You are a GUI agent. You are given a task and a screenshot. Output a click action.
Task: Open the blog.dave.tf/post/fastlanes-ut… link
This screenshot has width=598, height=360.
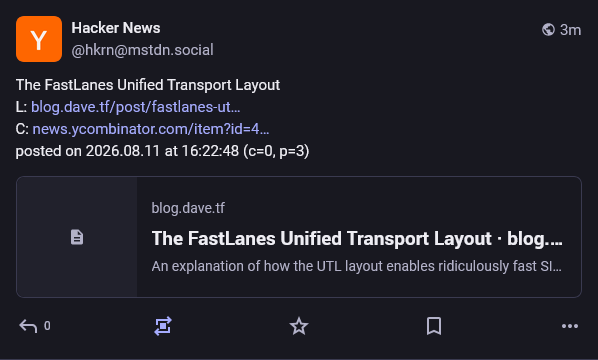(135, 107)
